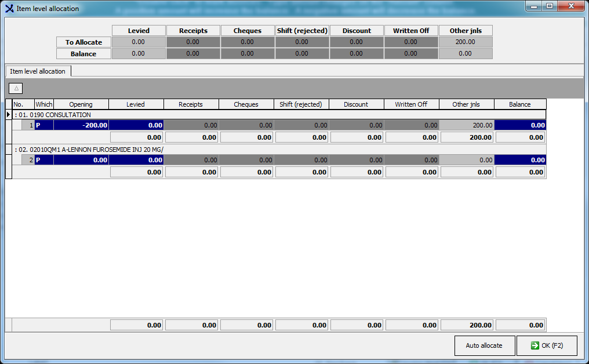The width and height of the screenshot is (589, 364).
Task: Click the Levied cell in item row 1
Action: click(x=136, y=125)
